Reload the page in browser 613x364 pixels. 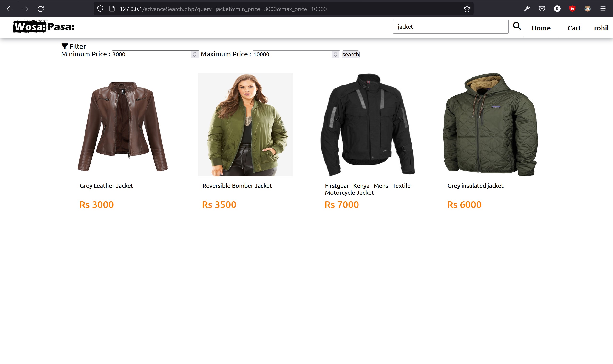(x=40, y=9)
